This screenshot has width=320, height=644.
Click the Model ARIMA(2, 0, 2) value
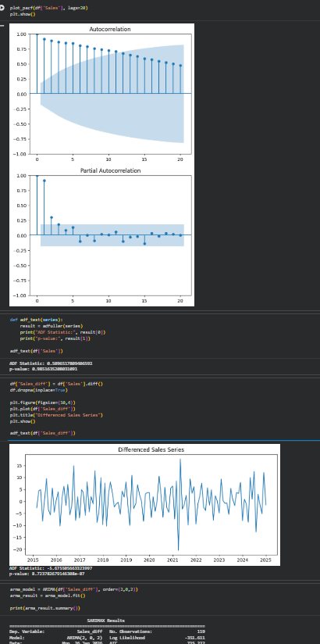pos(84,638)
